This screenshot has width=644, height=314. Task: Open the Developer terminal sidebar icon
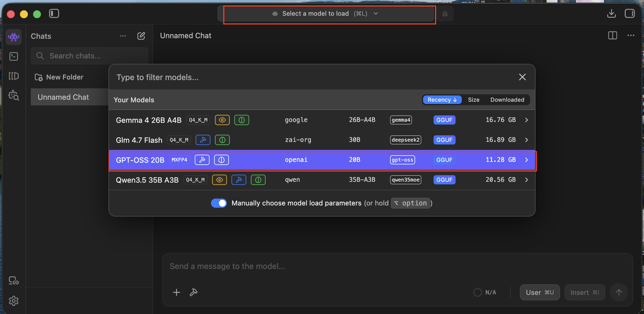pos(14,56)
